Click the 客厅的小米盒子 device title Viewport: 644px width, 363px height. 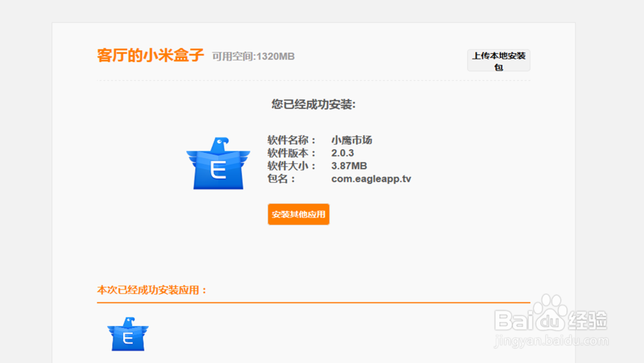150,55
